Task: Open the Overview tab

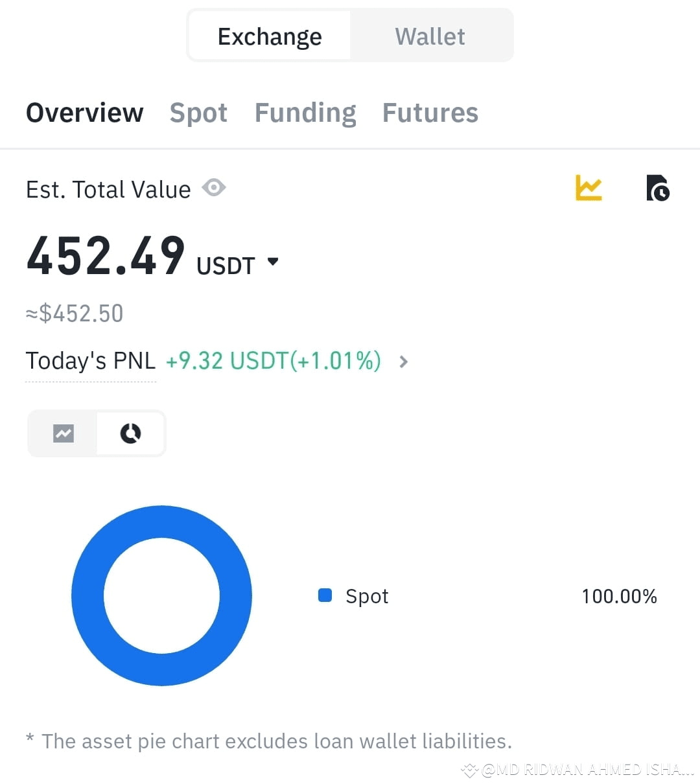Action: pos(85,113)
